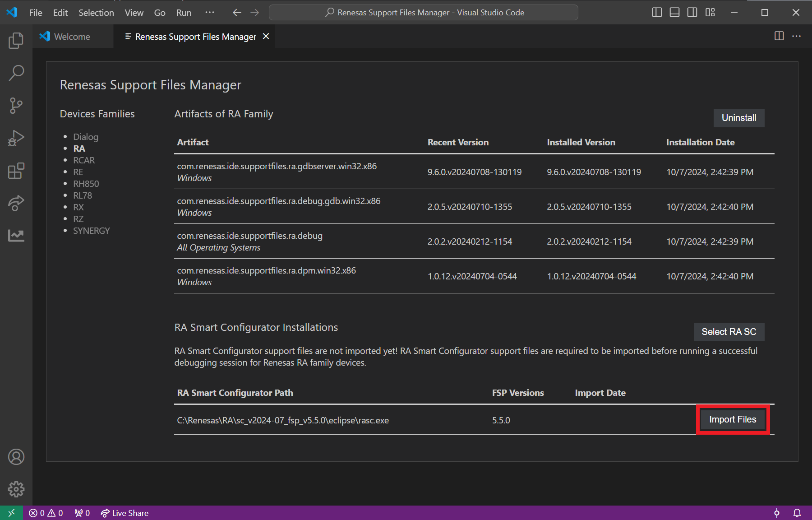Click the ra.dpm.win32.x86 artifact name

267,270
